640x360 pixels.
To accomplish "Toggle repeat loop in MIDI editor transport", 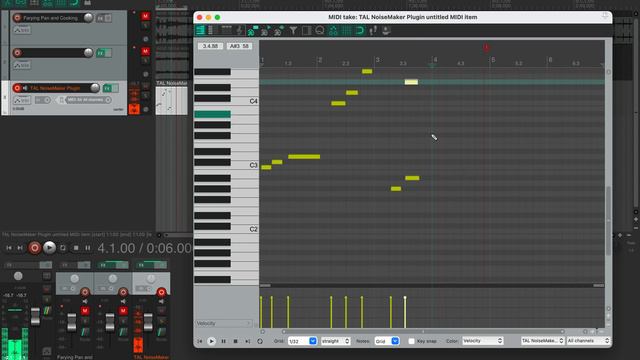I will [260, 341].
